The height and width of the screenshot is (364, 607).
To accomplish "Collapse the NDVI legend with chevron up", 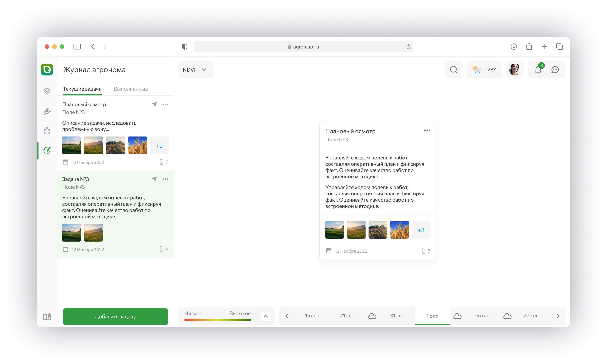I will 266,316.
